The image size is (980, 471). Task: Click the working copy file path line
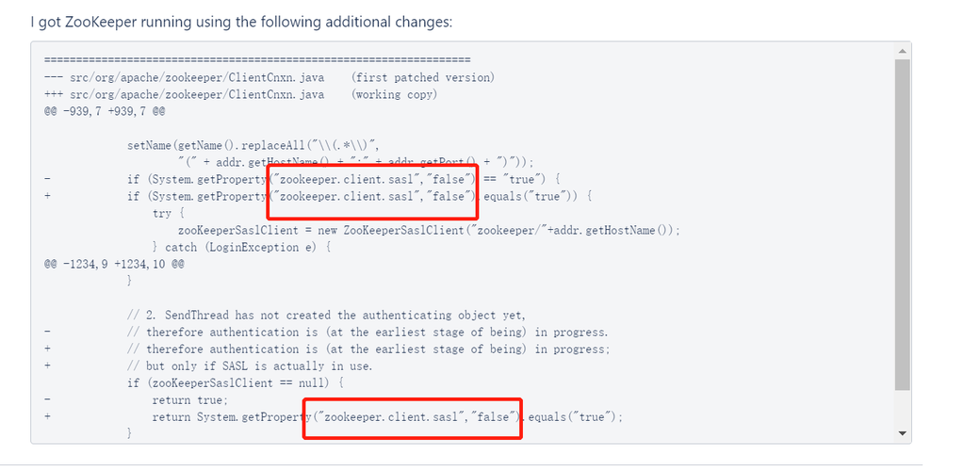(241, 95)
